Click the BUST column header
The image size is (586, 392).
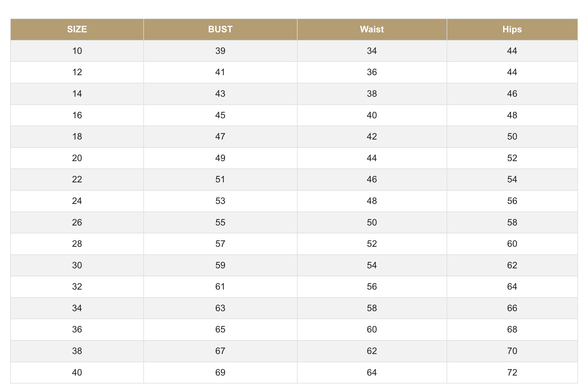tap(220, 29)
